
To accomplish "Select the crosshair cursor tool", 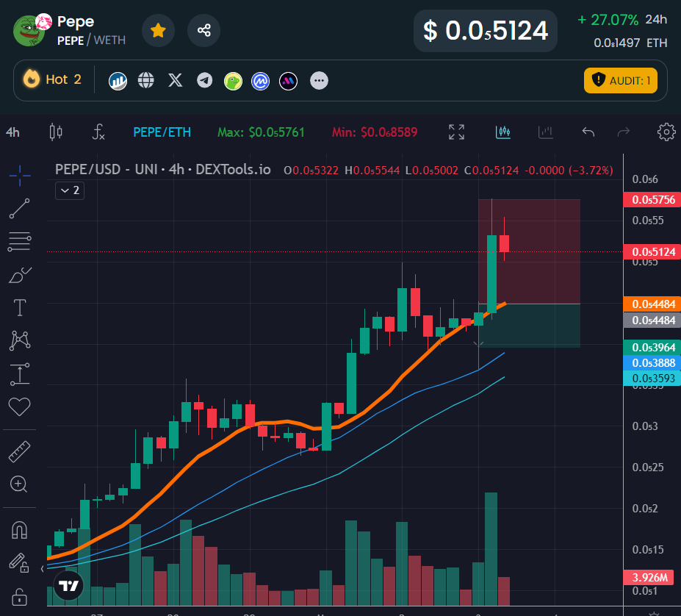I will (x=20, y=176).
